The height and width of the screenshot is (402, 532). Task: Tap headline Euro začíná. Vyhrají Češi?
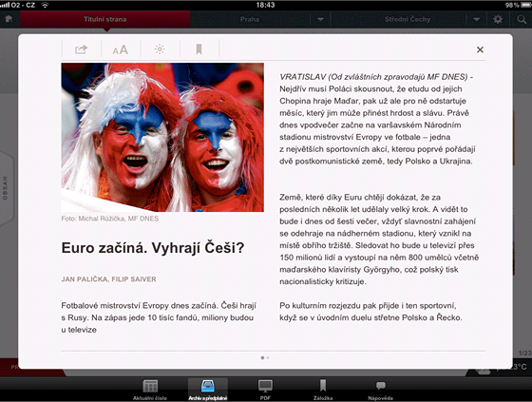click(153, 247)
